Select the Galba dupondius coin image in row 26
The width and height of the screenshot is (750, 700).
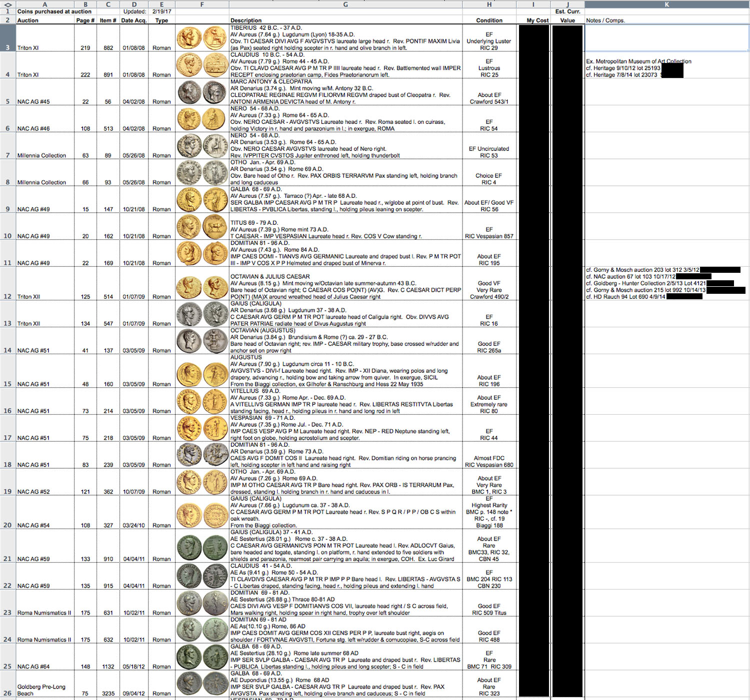tap(201, 684)
